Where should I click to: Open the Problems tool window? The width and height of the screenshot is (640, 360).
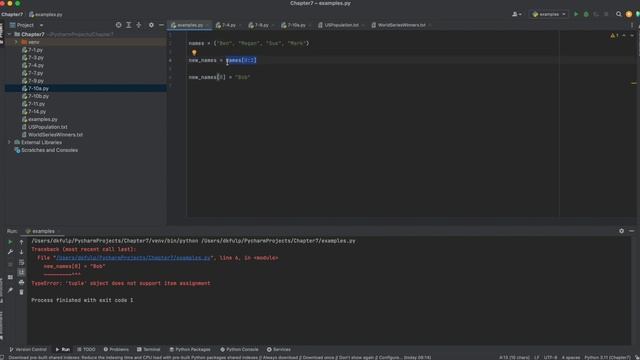tap(116, 349)
